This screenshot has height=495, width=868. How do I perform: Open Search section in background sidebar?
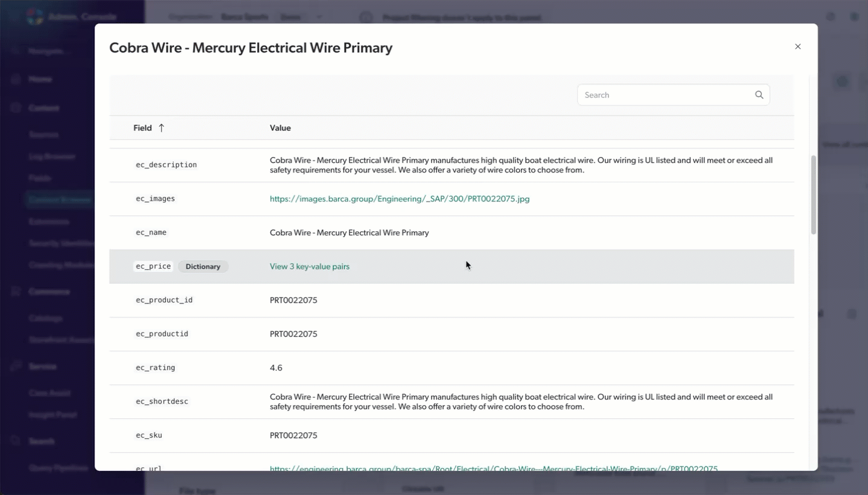pyautogui.click(x=41, y=441)
